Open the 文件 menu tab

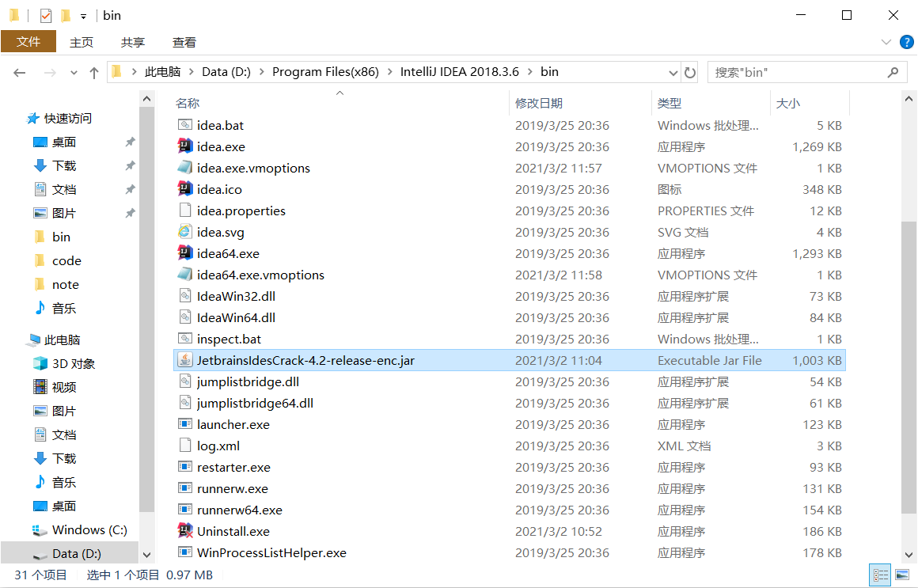coord(28,42)
